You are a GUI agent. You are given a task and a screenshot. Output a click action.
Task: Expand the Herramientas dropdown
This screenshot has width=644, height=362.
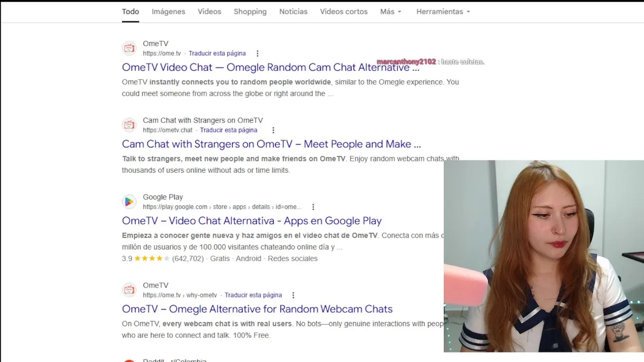tap(443, 12)
